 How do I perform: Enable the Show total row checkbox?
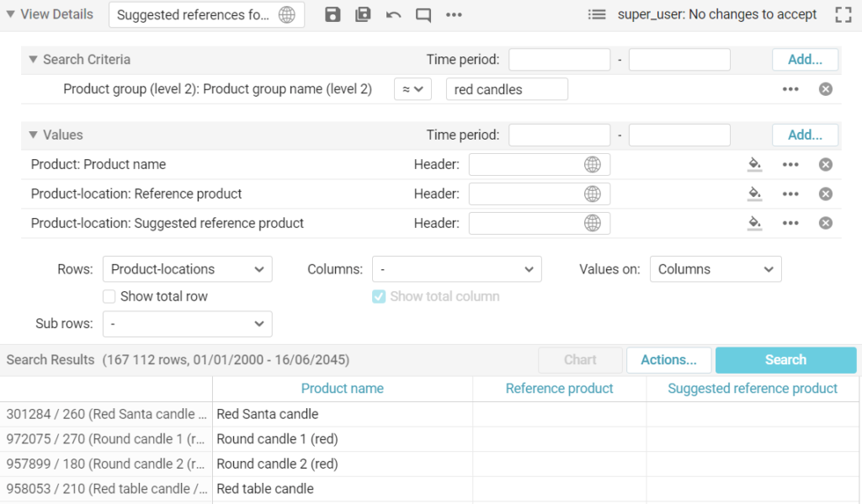click(109, 296)
